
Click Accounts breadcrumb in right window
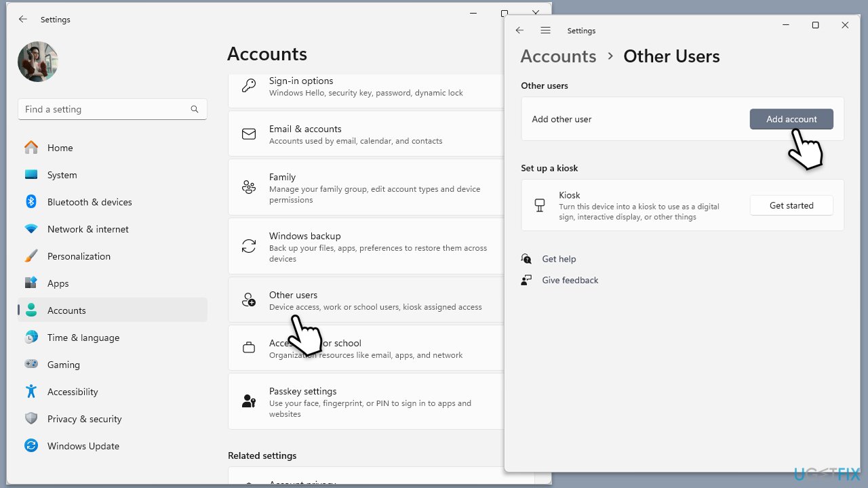coord(558,56)
